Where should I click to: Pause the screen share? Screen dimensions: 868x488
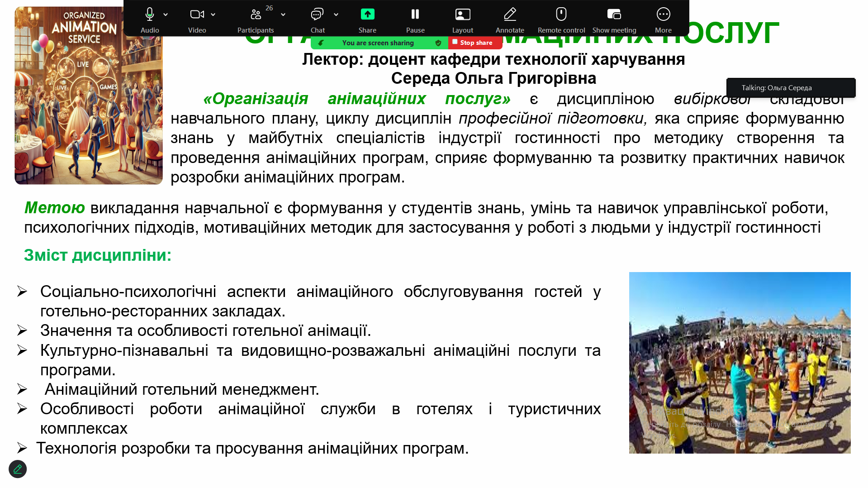point(415,15)
